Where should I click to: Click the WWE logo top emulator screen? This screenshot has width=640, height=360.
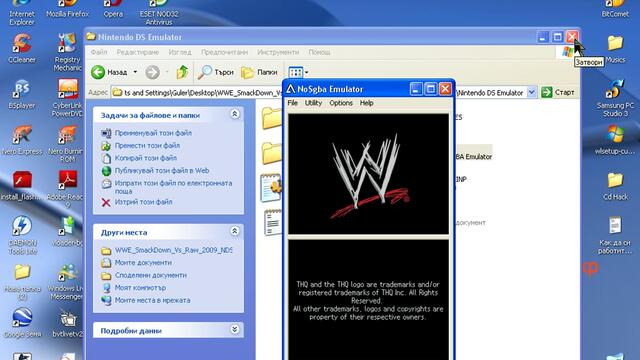[369, 174]
